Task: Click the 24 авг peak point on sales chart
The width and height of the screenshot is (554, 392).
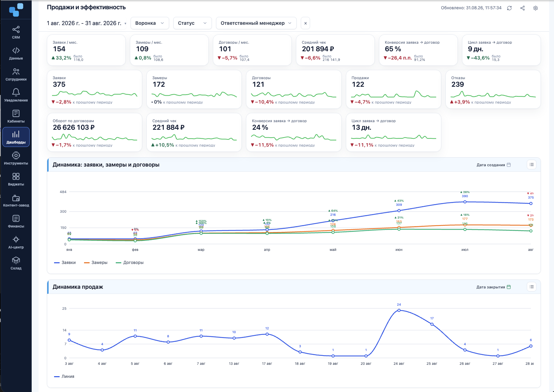Action: (x=399, y=310)
